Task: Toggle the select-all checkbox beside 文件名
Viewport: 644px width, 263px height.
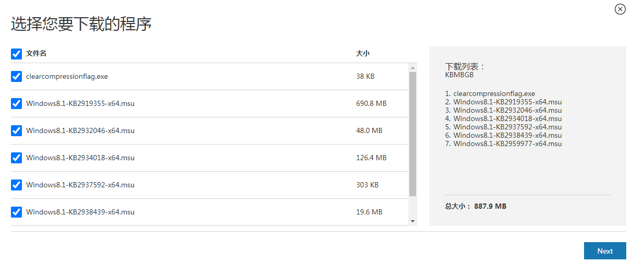Action: point(16,54)
